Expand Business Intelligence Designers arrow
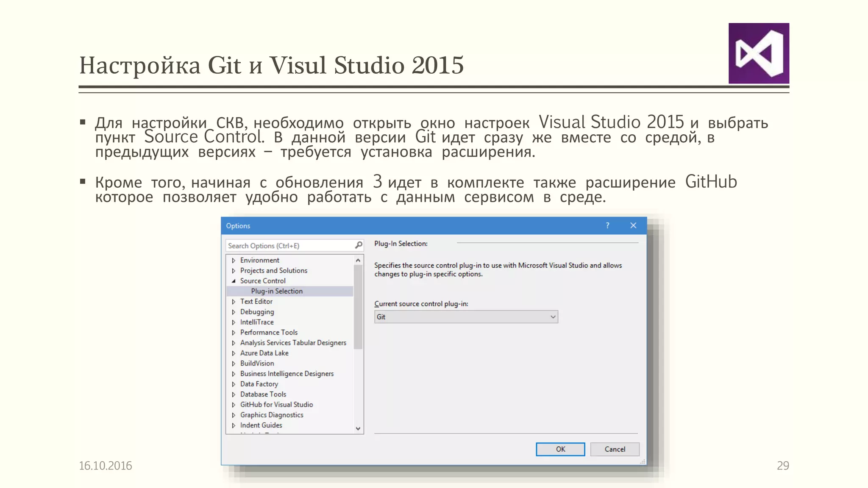The image size is (868, 488). 234,374
